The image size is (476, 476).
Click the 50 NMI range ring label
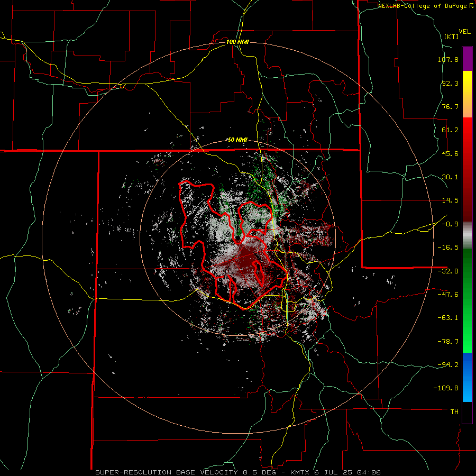coord(237,140)
